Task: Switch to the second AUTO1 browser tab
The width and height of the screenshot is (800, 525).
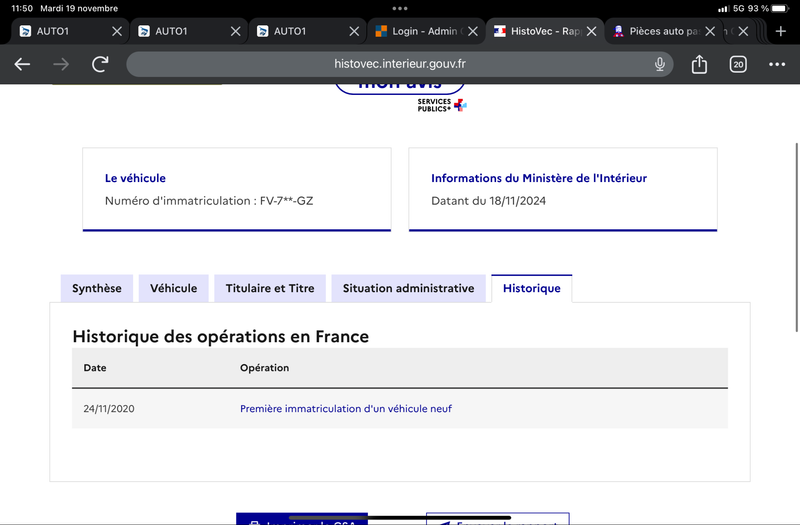Action: click(181, 31)
